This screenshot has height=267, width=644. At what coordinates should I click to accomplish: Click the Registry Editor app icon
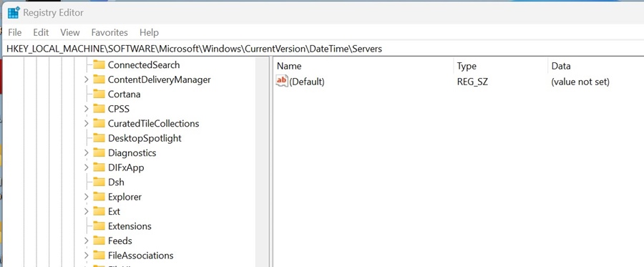click(14, 13)
